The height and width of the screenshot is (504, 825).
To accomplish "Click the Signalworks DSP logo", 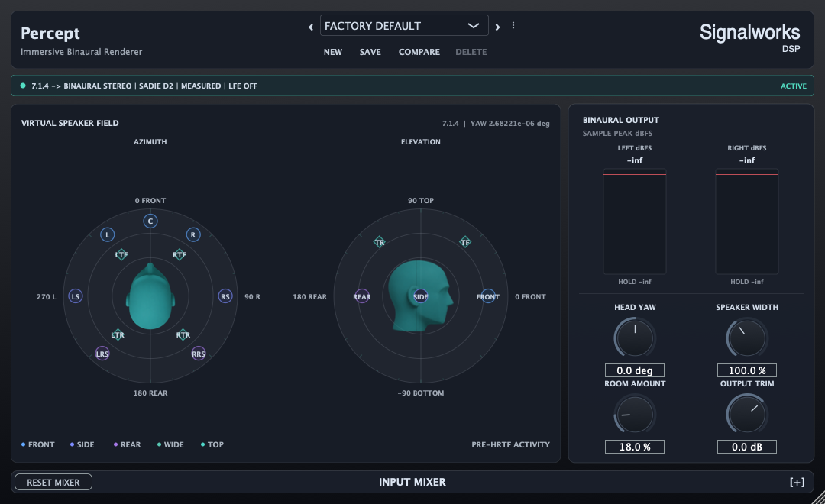I will (750, 38).
